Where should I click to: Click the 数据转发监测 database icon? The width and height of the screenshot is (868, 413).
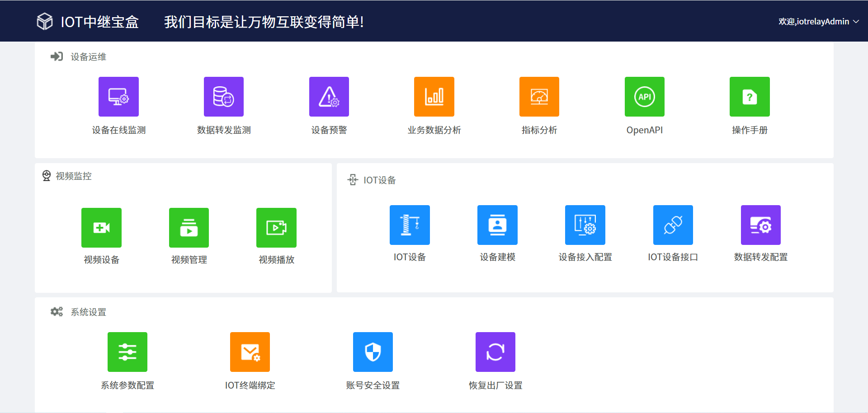click(224, 97)
